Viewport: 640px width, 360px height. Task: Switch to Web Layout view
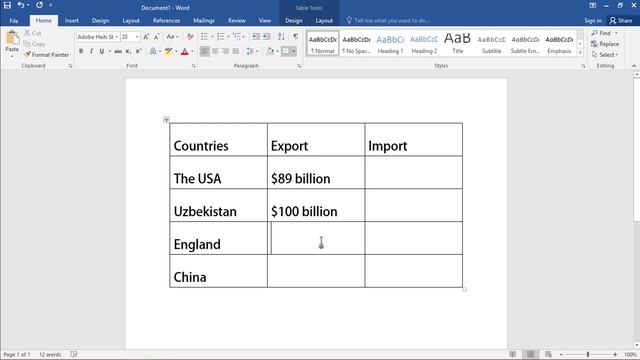[548, 354]
